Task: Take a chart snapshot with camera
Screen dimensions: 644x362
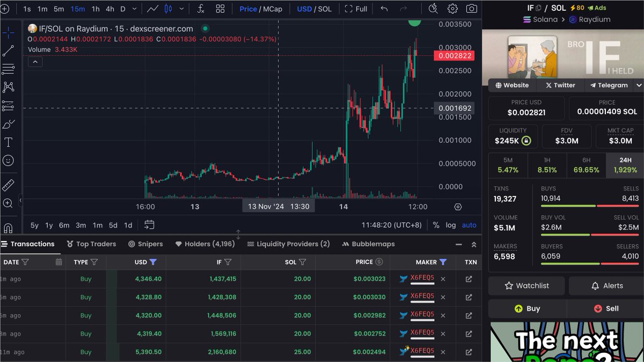Action: (x=471, y=9)
